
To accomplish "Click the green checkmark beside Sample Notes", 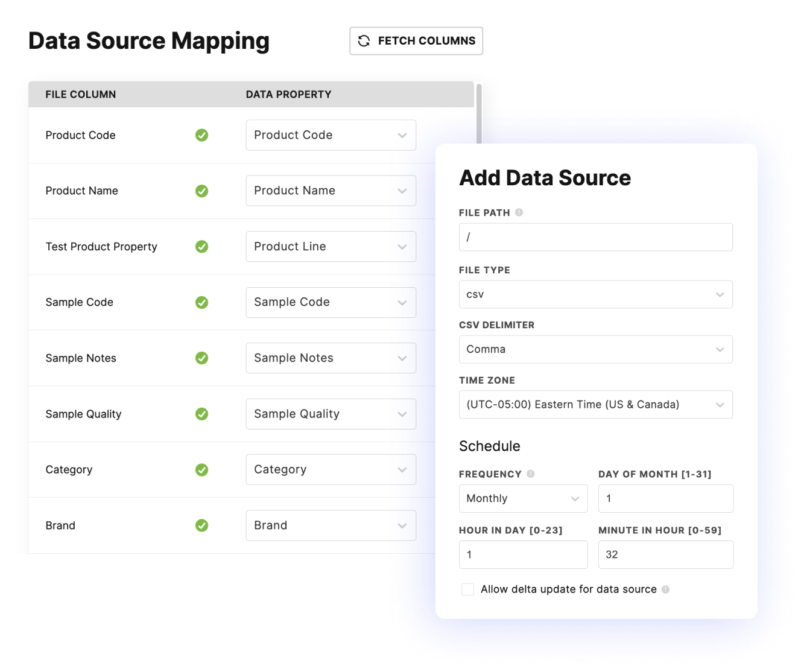I will [202, 358].
